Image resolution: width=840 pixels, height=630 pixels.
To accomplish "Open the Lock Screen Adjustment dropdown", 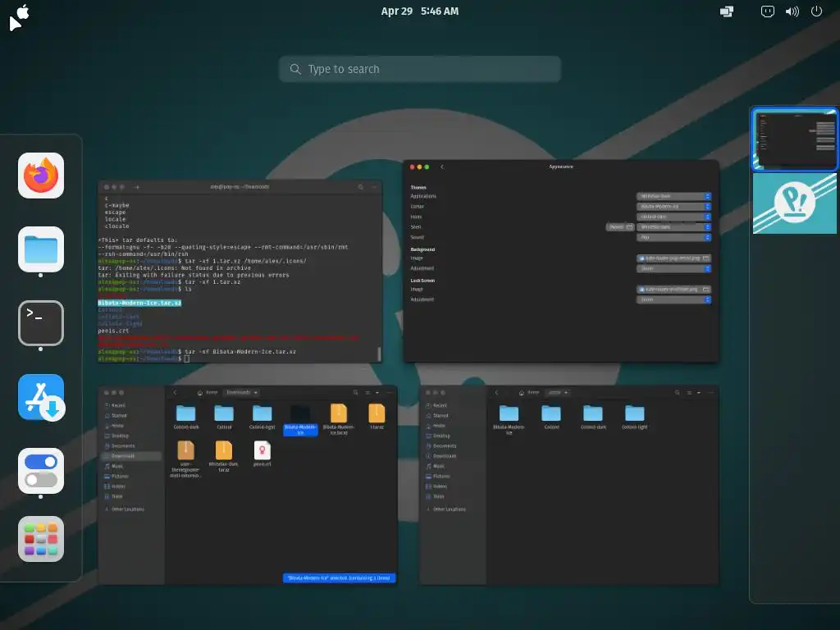I will coord(674,299).
